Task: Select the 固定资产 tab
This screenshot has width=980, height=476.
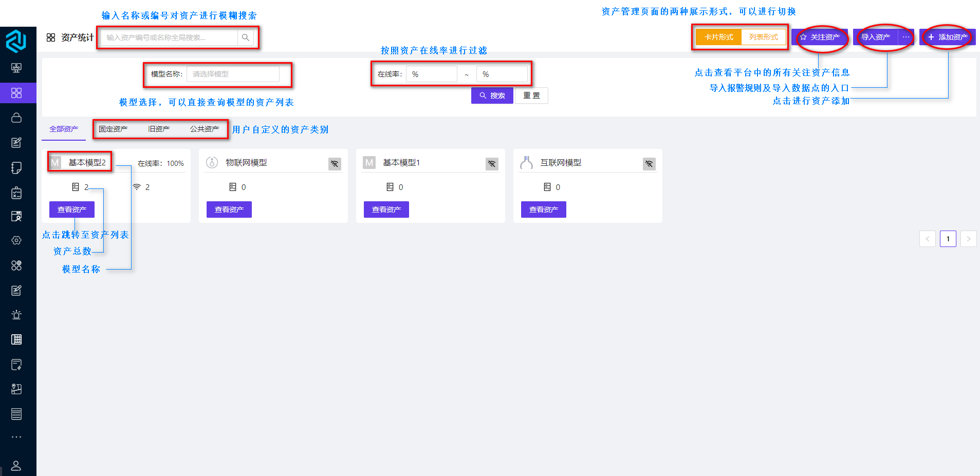Action: pyautogui.click(x=113, y=129)
